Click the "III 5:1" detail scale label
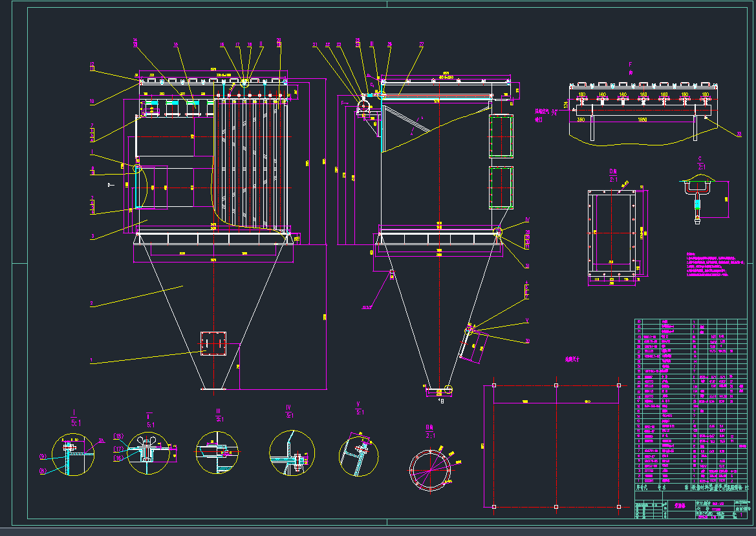The image size is (756, 536). point(219,416)
